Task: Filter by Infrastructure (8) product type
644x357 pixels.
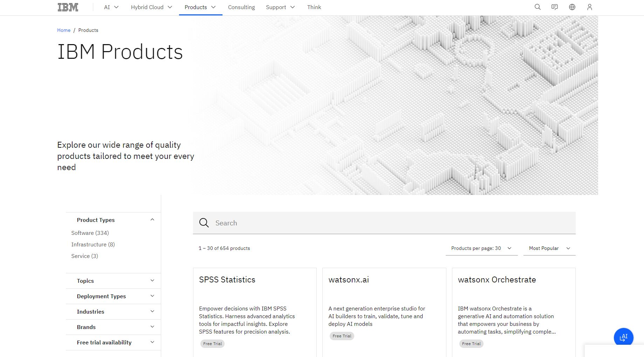Action: pos(93,244)
